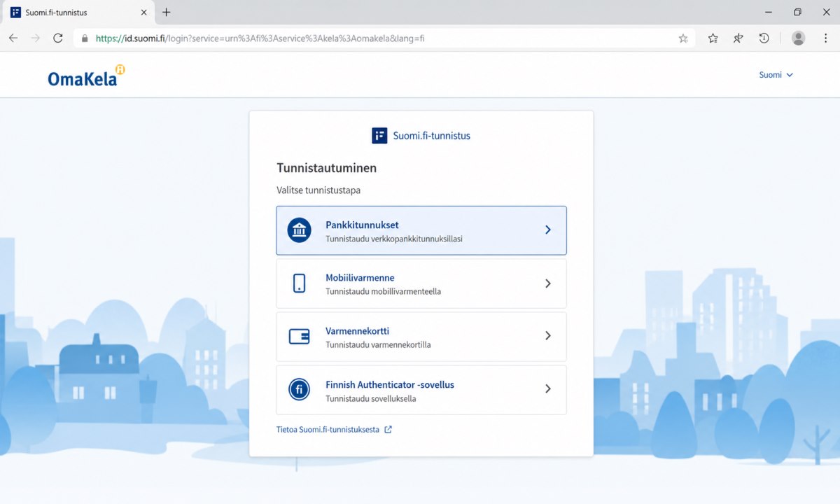Screen dimensions: 840x504
Task: Click the mobile phone icon for Mobiilivarmenne
Action: [x=300, y=283]
